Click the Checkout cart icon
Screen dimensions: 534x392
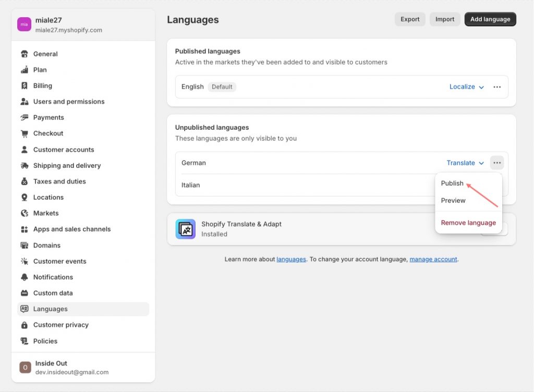[x=24, y=133]
